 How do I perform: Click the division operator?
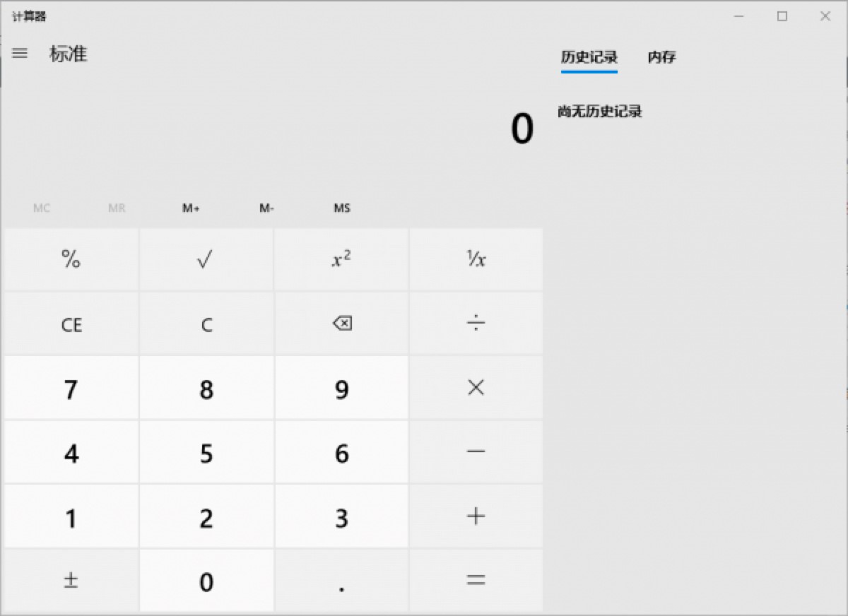point(476,323)
